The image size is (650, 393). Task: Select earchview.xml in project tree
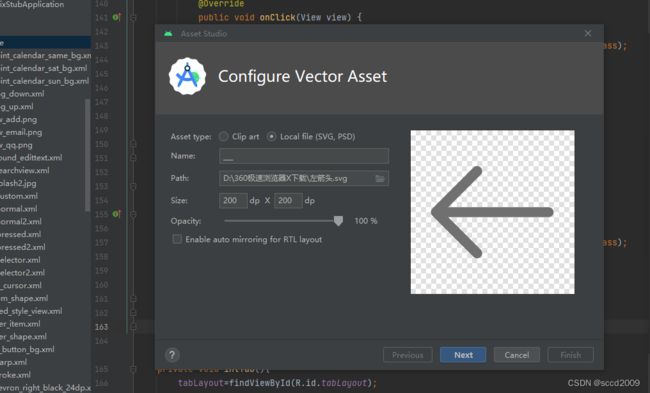[x=24, y=170]
